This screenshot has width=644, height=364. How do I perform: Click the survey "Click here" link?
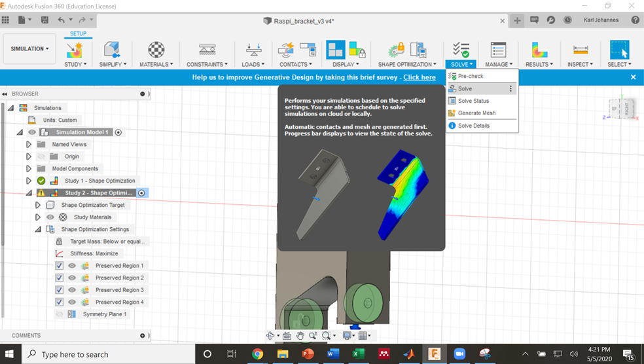pyautogui.click(x=420, y=77)
